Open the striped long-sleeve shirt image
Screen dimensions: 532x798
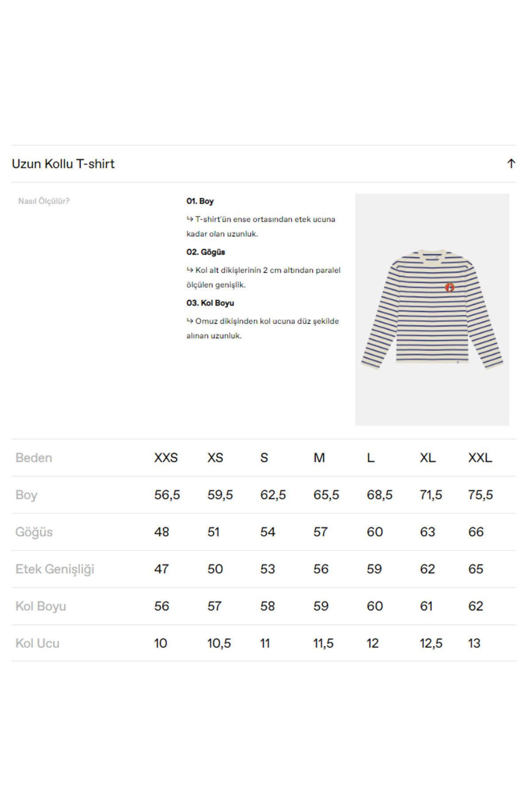(432, 309)
